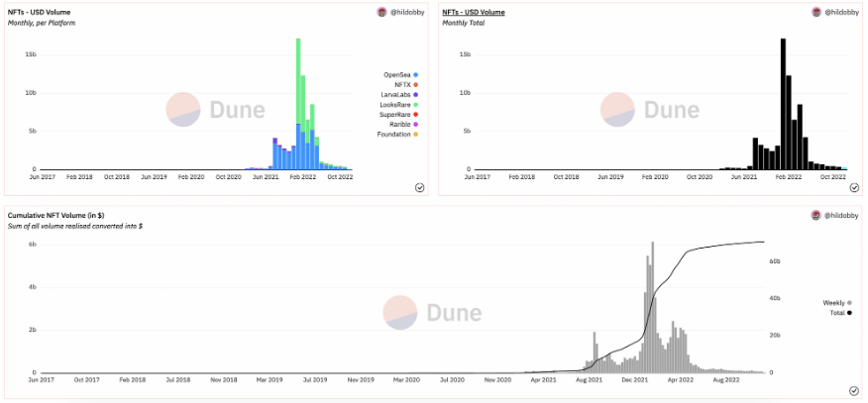
Task: Toggle SuperRare series in legend
Action: (x=399, y=115)
